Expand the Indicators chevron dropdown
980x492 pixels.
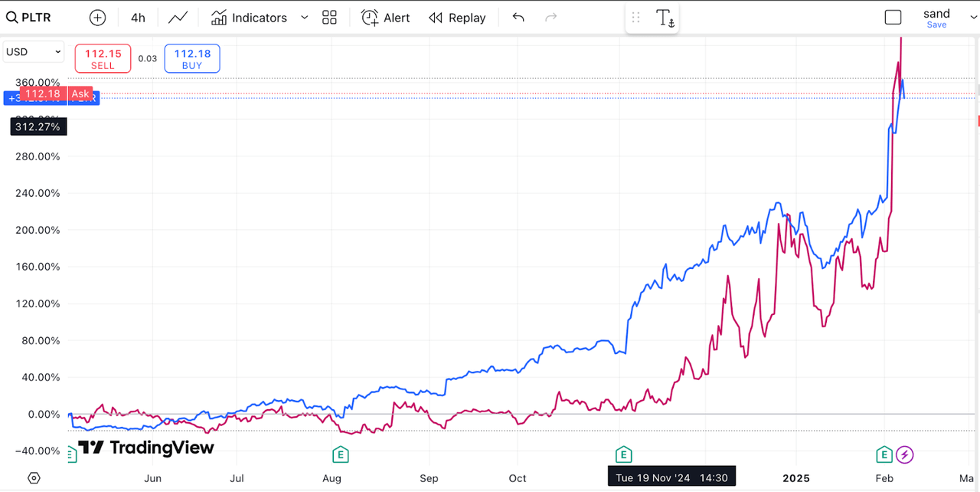305,17
